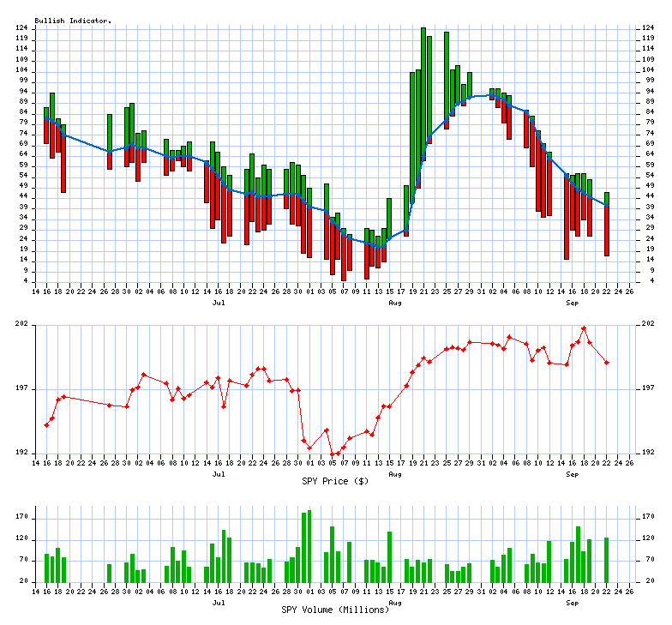Image resolution: width=672 pixels, height=625 pixels.
Task: Click '20' on the right SPY Volume axis
Action: (x=649, y=581)
